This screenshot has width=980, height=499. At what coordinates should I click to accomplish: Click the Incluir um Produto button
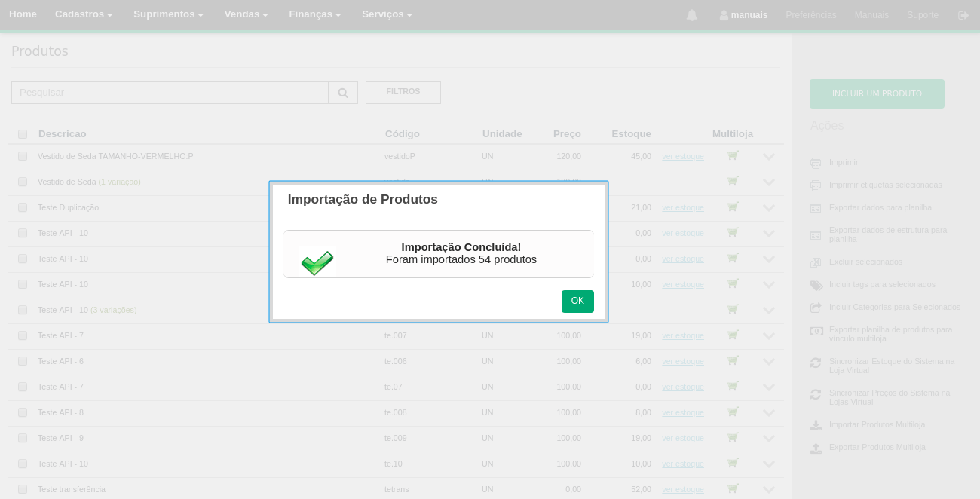tap(877, 93)
